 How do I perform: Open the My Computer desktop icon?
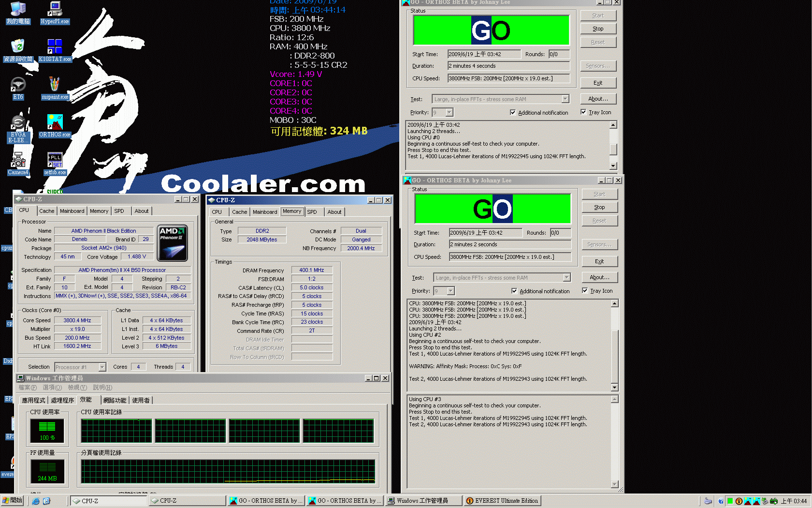[18, 13]
